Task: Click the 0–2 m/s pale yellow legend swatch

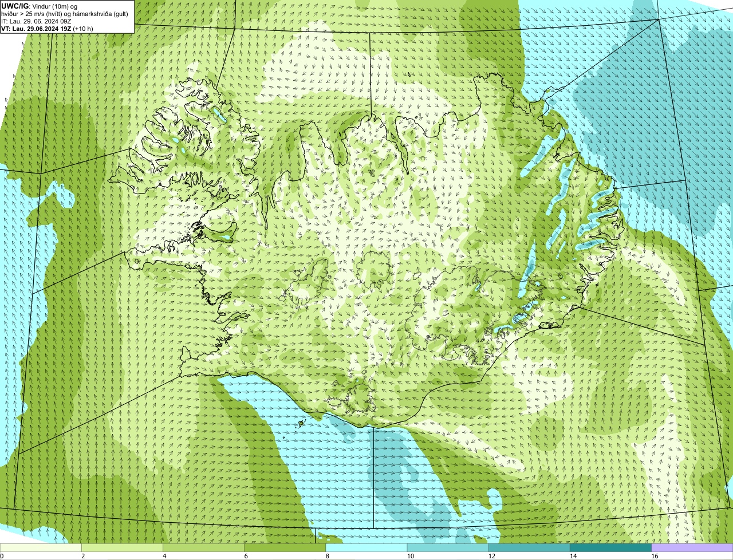Action: 41,547
